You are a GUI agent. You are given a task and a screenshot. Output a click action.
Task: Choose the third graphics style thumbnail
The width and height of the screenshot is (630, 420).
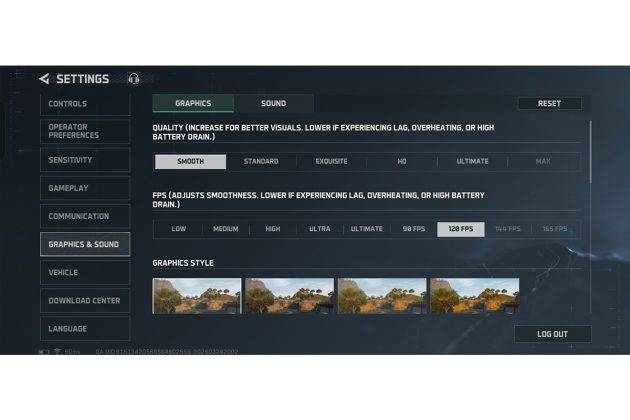382,296
